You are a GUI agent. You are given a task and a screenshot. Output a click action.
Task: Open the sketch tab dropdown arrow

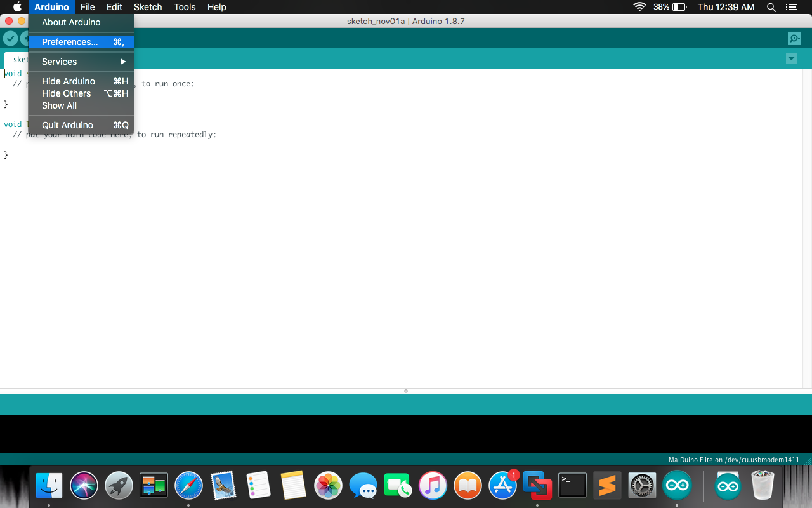tap(790, 58)
